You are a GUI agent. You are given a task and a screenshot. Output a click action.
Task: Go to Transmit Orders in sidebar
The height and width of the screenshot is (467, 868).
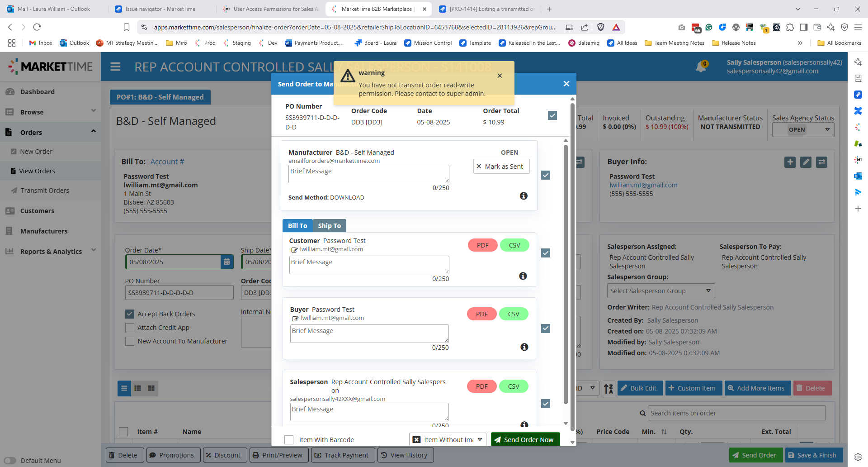pyautogui.click(x=45, y=191)
